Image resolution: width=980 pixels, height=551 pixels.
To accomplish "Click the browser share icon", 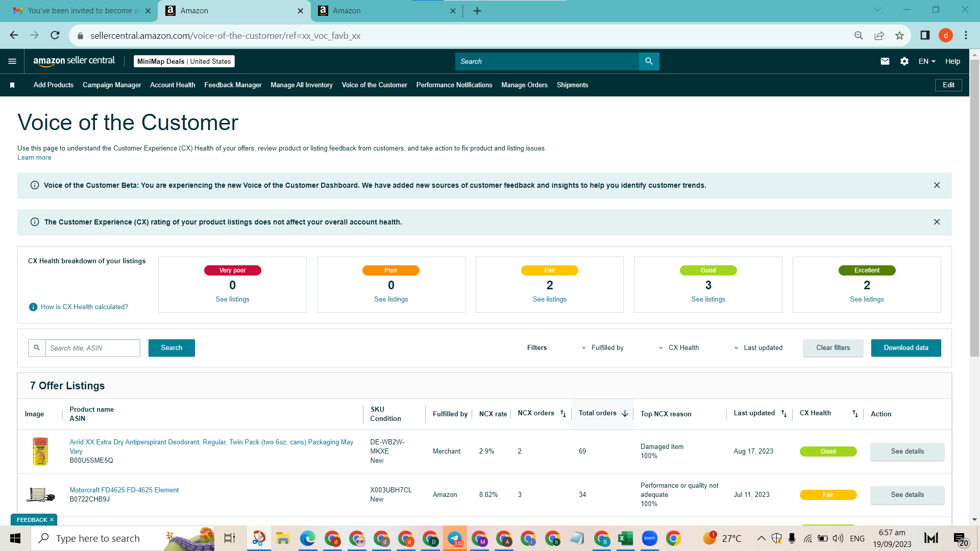I will [879, 35].
